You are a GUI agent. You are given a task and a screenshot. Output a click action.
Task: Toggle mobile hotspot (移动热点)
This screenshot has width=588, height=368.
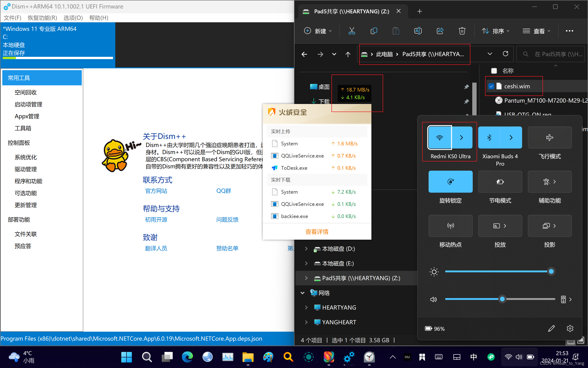[450, 226]
